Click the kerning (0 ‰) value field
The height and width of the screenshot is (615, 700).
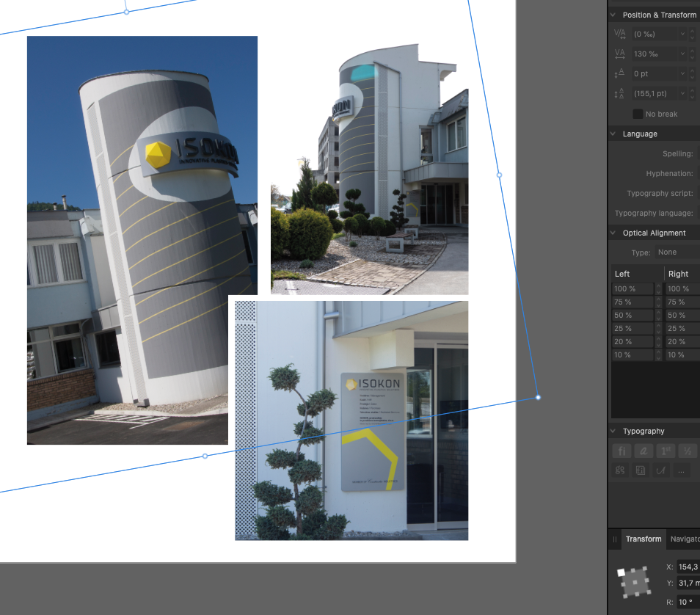click(655, 34)
